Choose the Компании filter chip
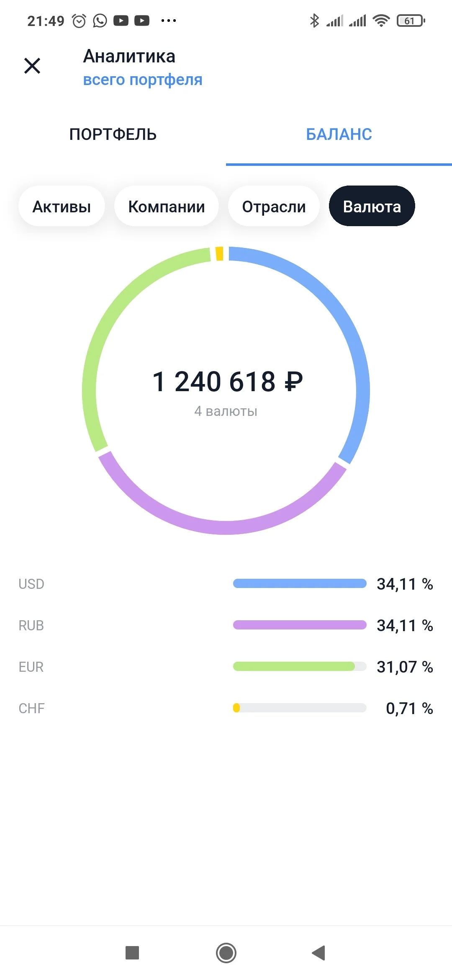Viewport: 452px width, 980px height. [167, 206]
